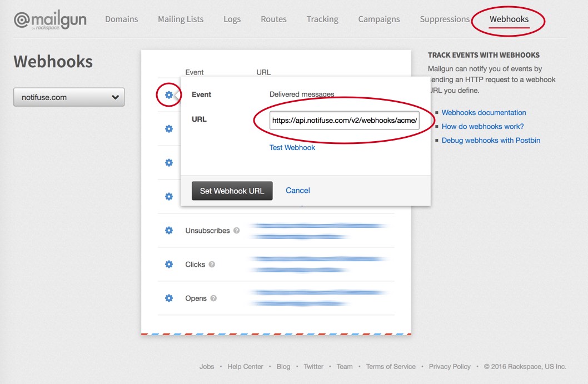Show help tooltip next to Opens
The width and height of the screenshot is (588, 384).
(213, 298)
